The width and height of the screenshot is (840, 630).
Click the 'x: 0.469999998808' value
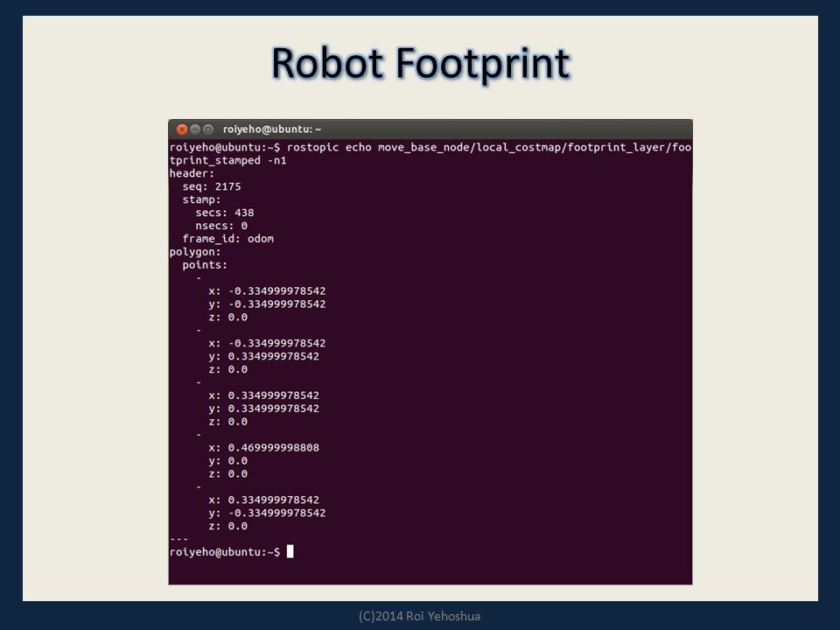(263, 447)
